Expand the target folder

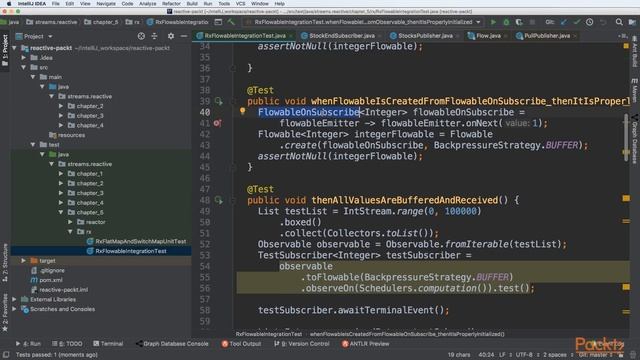pos(24,260)
